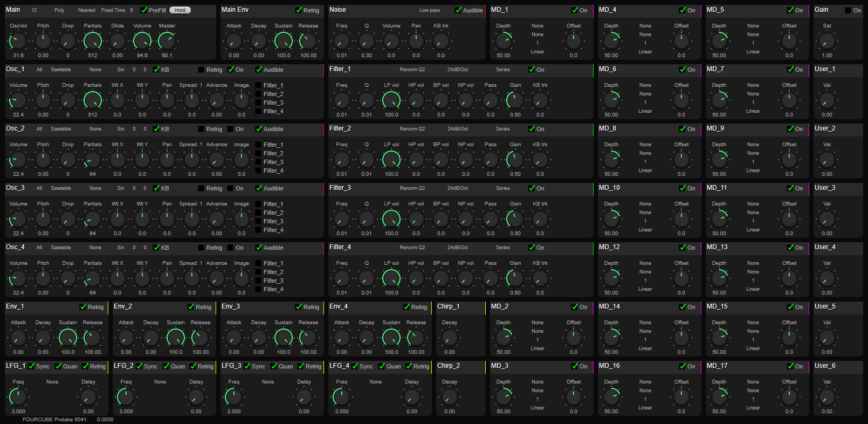Open the Low pass dropdown in Noise
This screenshot has height=424, width=868.
coord(430,10)
